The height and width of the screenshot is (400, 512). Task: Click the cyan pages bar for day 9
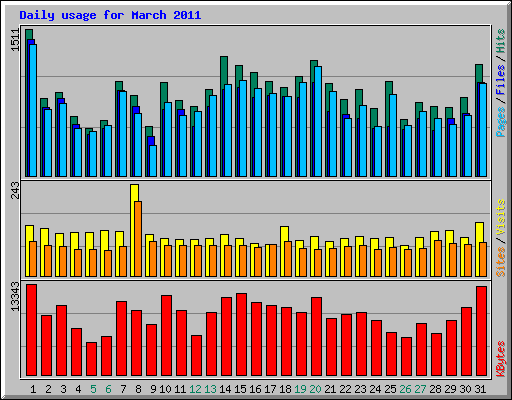coord(153,161)
